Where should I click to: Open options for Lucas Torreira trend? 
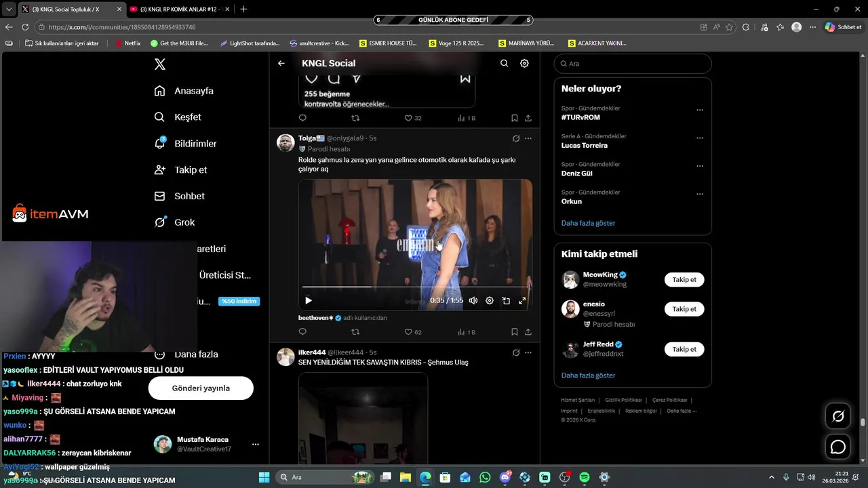(700, 138)
